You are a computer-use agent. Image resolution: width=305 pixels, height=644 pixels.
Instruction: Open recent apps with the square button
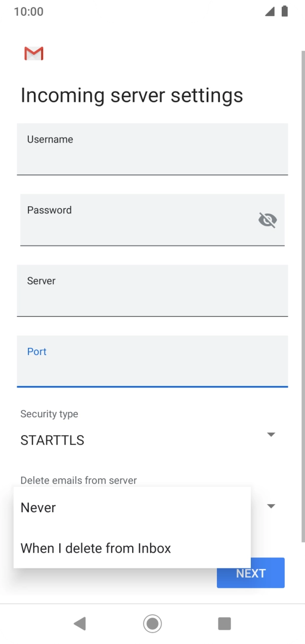coord(224,624)
